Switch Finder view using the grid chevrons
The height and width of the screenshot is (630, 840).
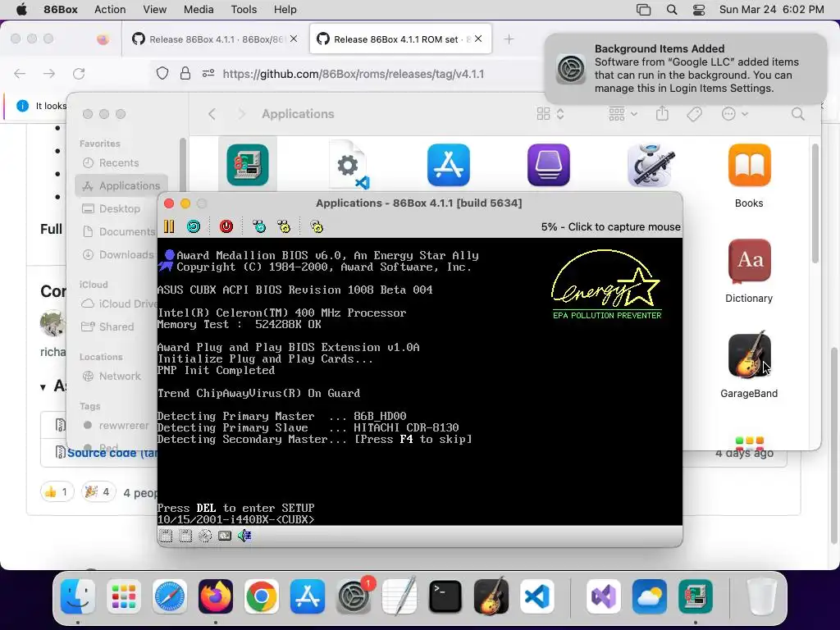pyautogui.click(x=550, y=113)
